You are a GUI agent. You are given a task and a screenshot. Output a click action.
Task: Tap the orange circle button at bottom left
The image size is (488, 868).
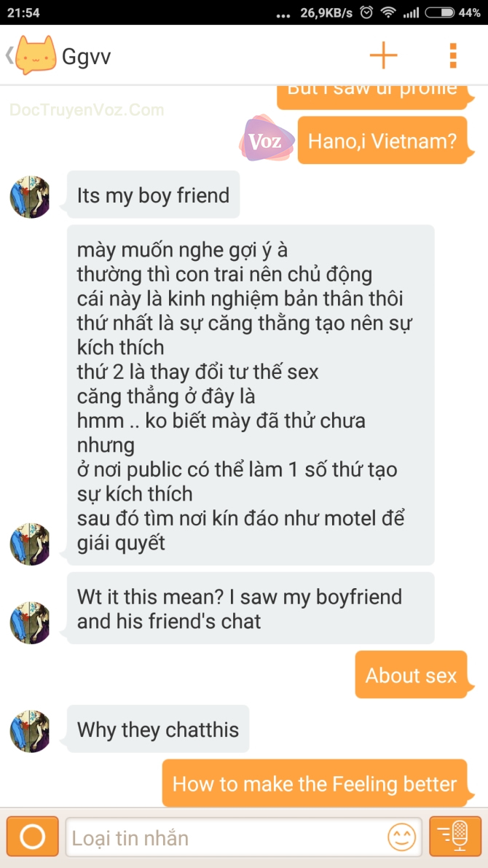click(x=33, y=837)
